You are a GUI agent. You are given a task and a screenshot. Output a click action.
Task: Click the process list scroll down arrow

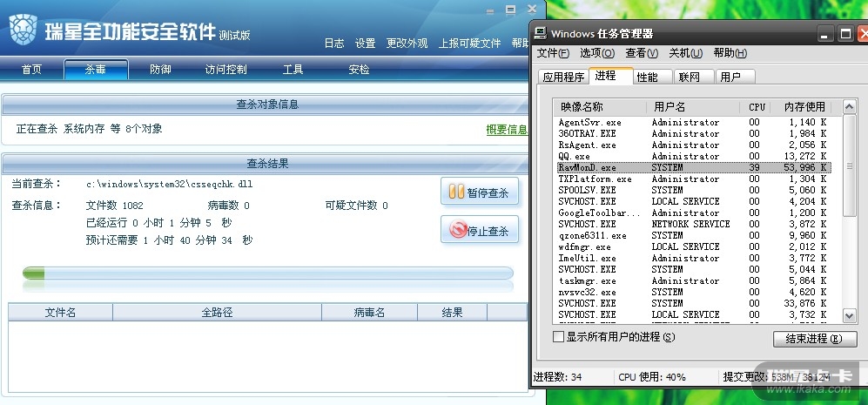click(x=849, y=315)
